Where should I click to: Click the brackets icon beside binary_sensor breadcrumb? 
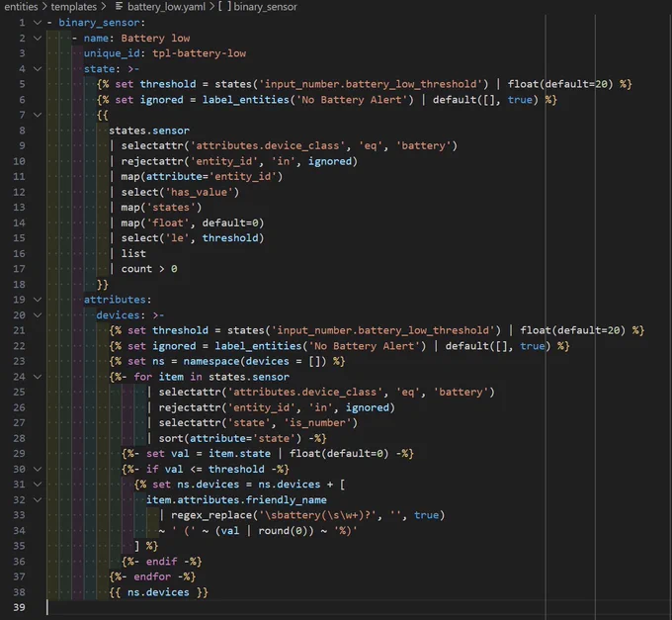(x=224, y=7)
